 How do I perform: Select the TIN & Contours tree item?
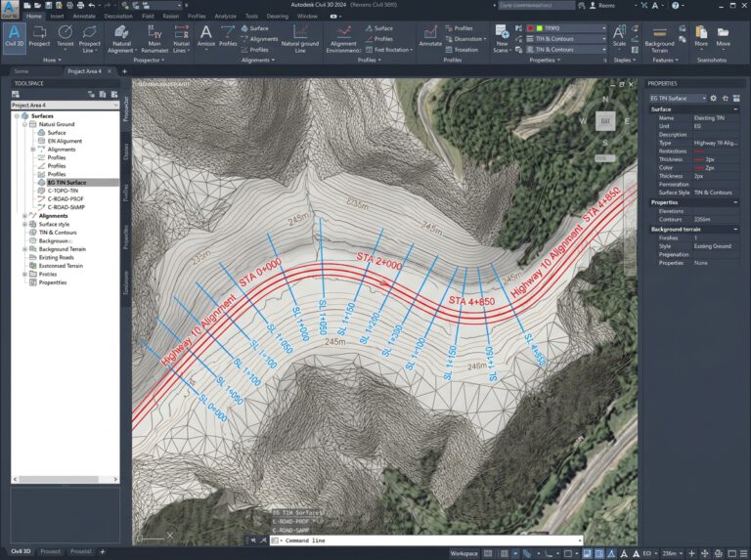[x=58, y=233]
